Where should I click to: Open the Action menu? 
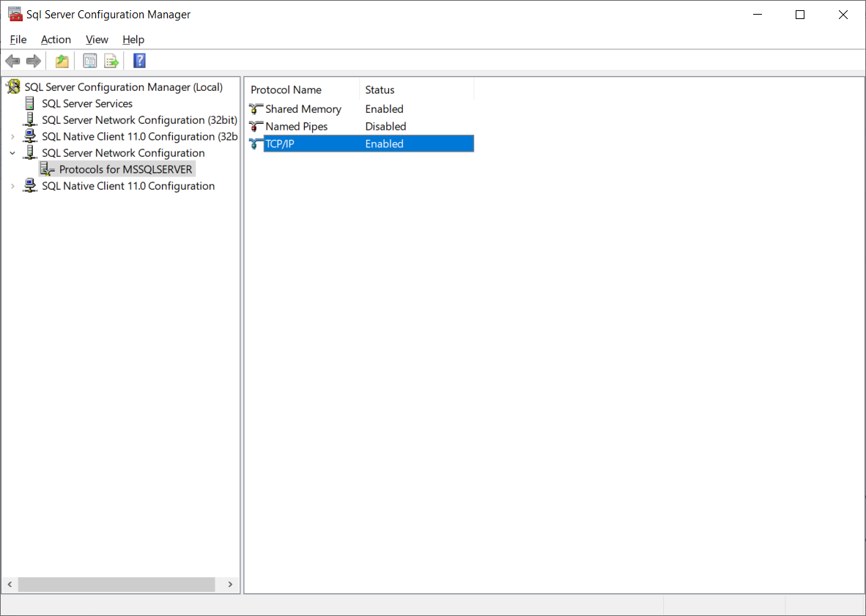[x=56, y=40]
